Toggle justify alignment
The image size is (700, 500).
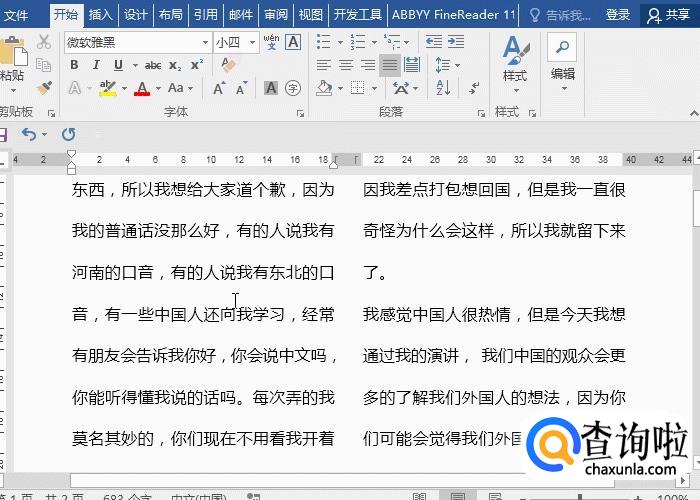[x=390, y=65]
